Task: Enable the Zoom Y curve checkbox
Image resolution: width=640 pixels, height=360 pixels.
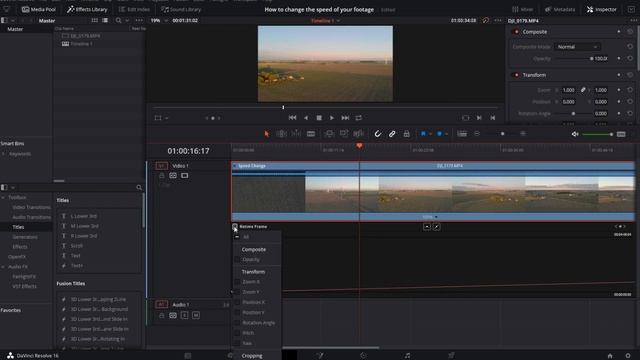Action: click(237, 292)
